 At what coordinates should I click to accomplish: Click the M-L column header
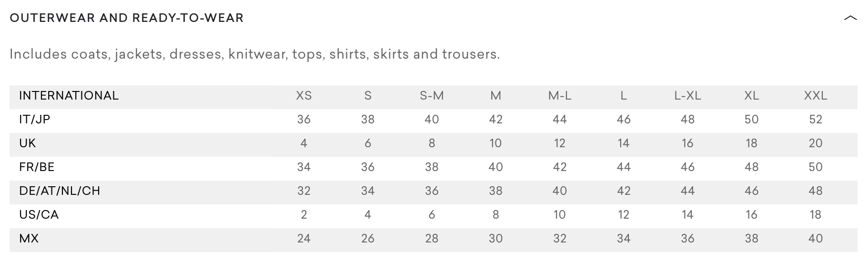(560, 96)
